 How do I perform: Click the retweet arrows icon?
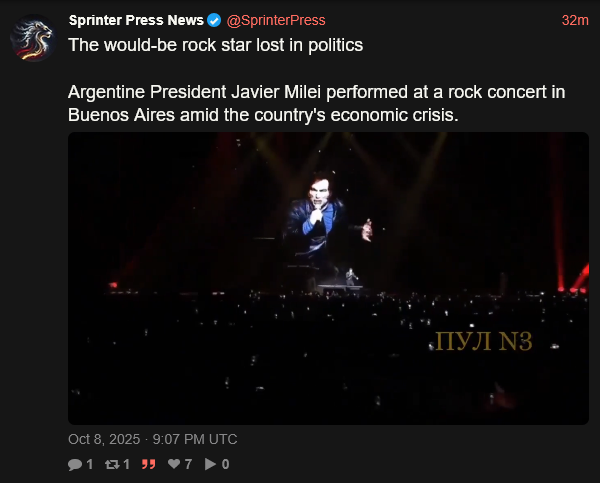[x=112, y=464]
